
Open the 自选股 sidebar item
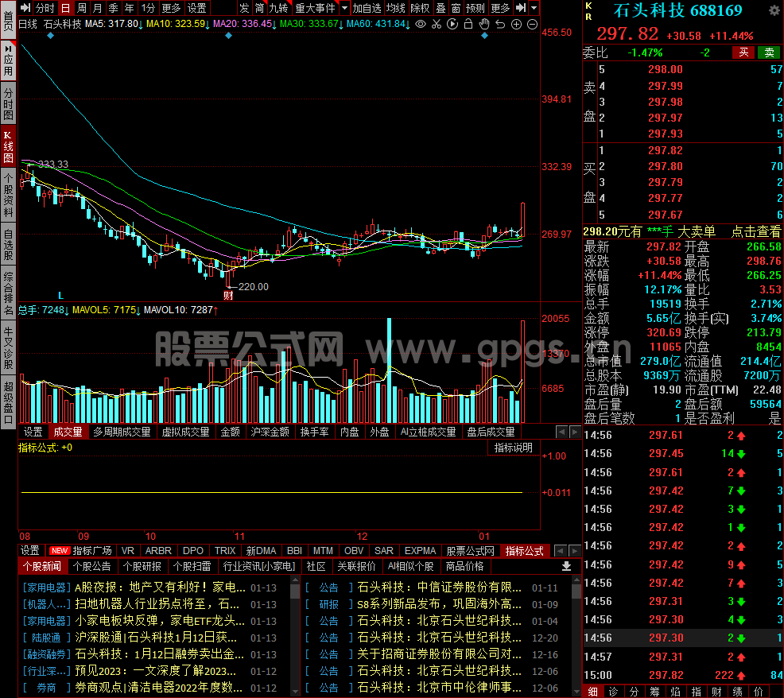pos(8,244)
